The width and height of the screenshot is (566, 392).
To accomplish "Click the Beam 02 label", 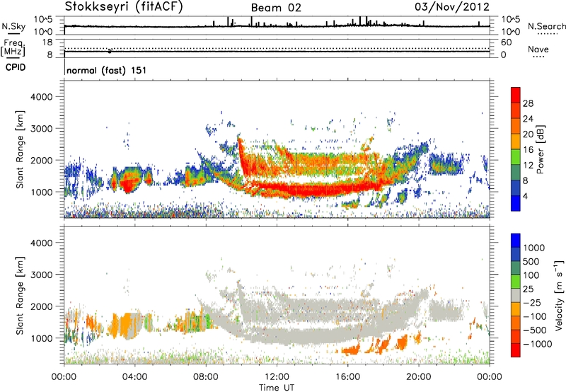I will tap(276, 8).
